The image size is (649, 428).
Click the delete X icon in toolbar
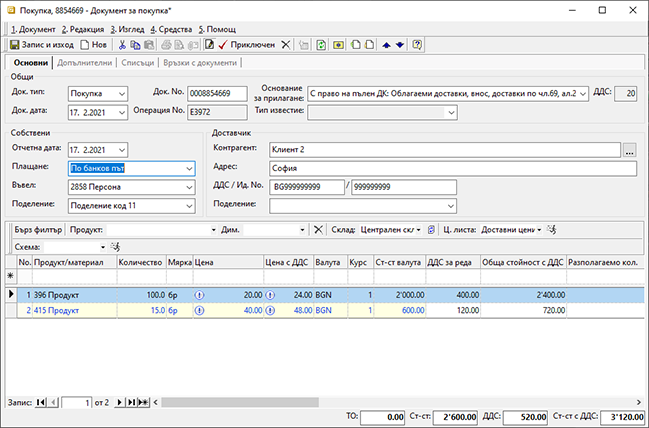(286, 45)
